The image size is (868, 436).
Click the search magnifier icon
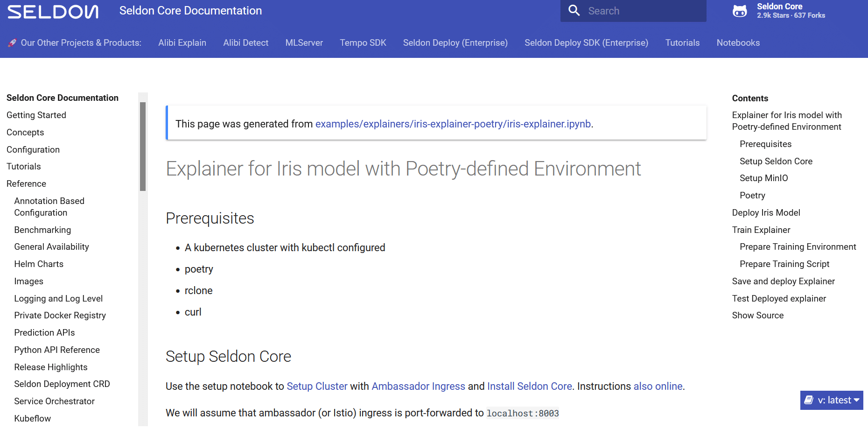point(574,11)
